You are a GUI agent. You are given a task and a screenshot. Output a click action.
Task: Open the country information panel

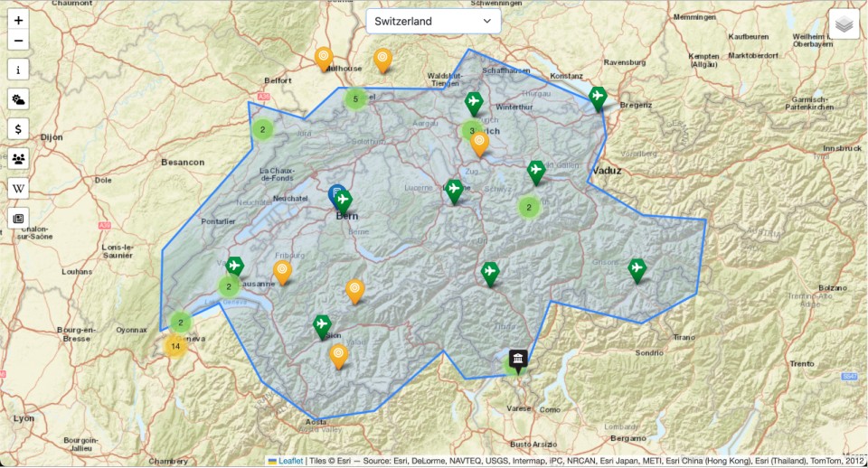click(x=18, y=70)
